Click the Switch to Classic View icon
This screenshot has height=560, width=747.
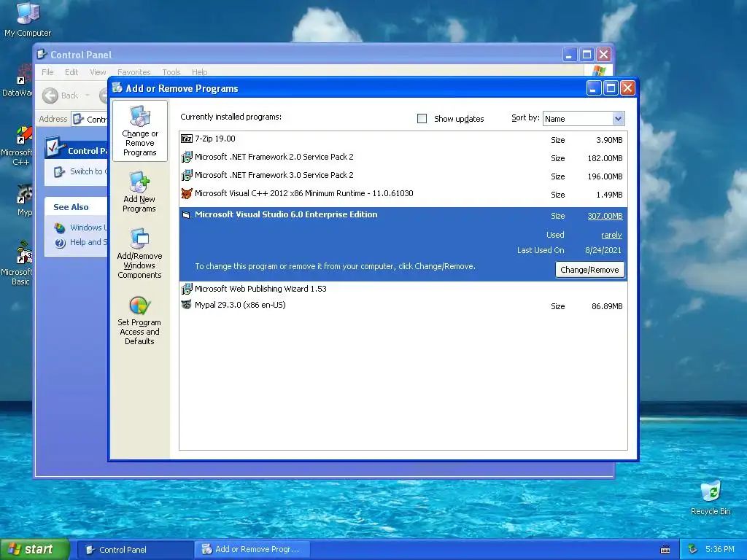pos(59,172)
